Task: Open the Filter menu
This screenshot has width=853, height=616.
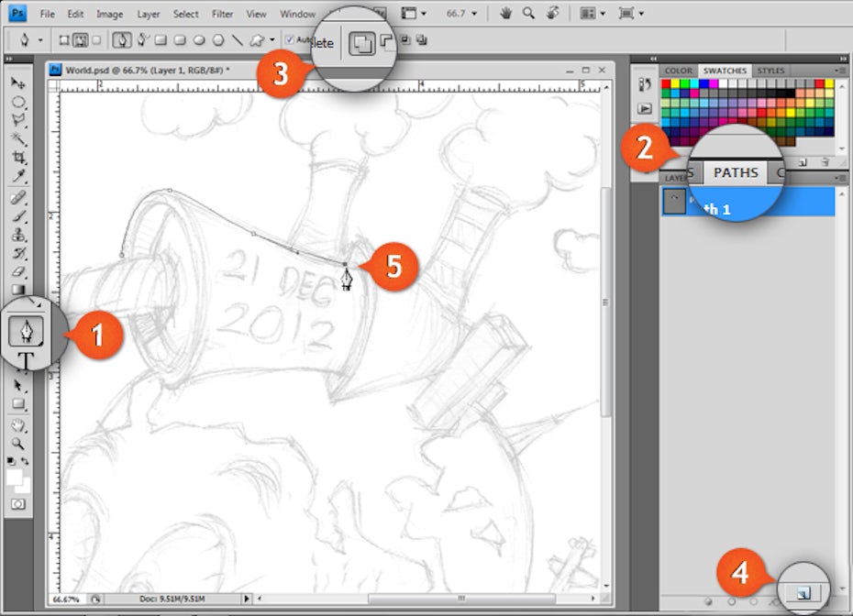Action: (x=222, y=14)
